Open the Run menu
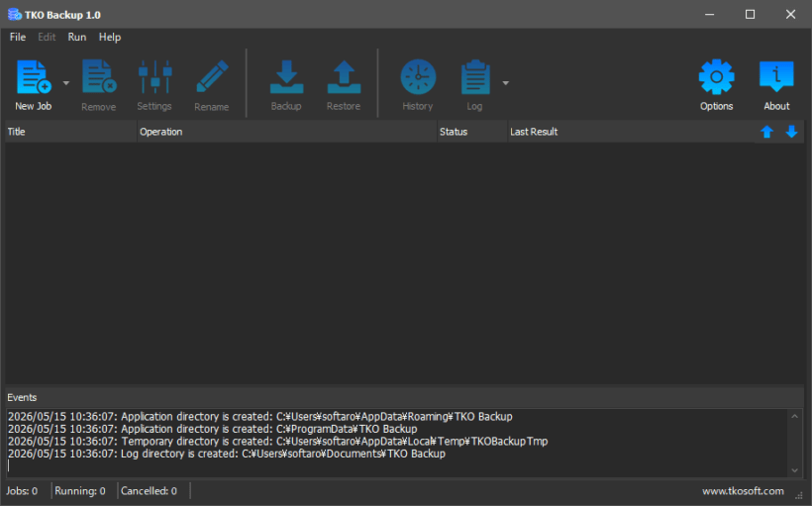This screenshot has width=812, height=506. [x=76, y=38]
